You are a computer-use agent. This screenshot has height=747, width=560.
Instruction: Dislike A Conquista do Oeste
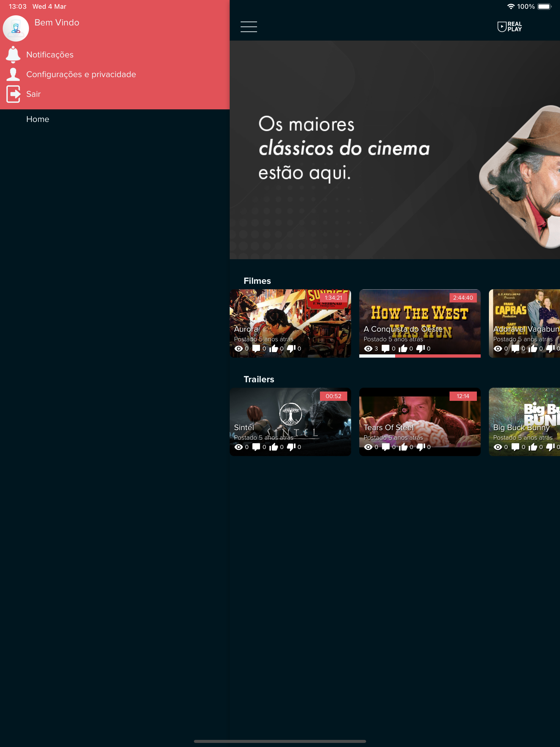point(421,349)
